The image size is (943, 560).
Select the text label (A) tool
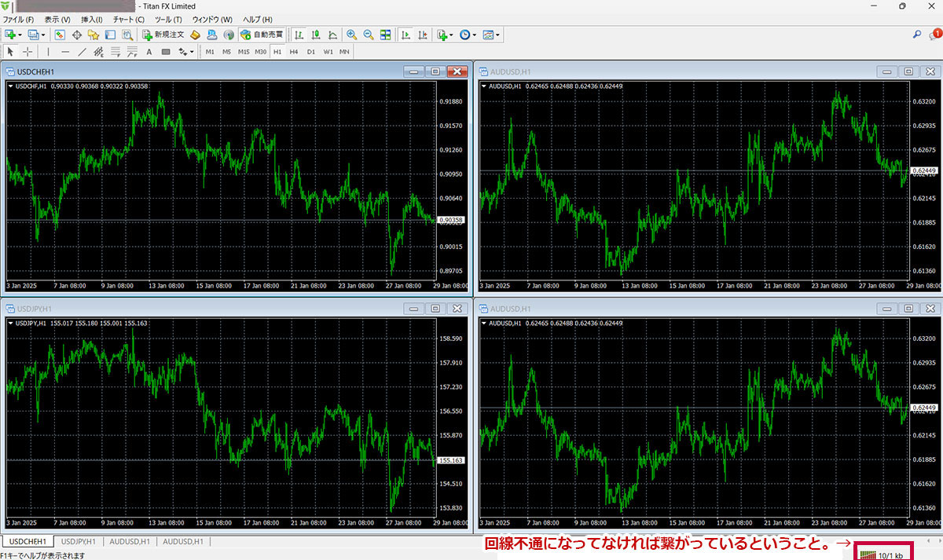click(149, 52)
